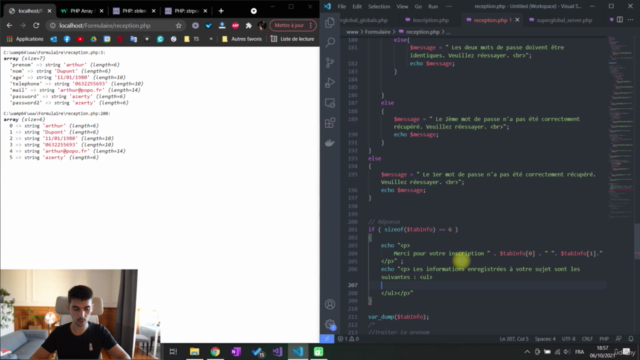The height and width of the screenshot is (360, 640).
Task: Click Ln 207, Col 5 in status bar
Action: tap(513, 339)
